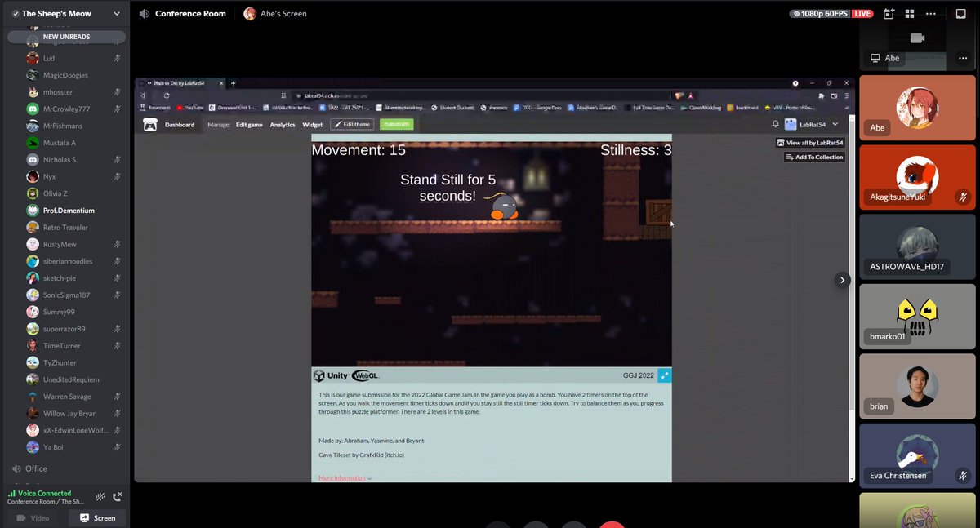Click the reload icon in shared browser
Image resolution: width=980 pixels, height=528 pixels.
(x=167, y=95)
